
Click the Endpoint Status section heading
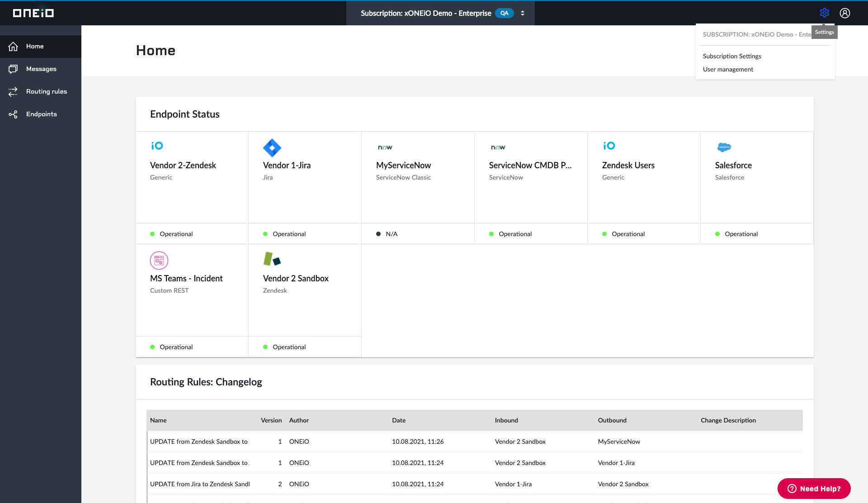pos(184,114)
